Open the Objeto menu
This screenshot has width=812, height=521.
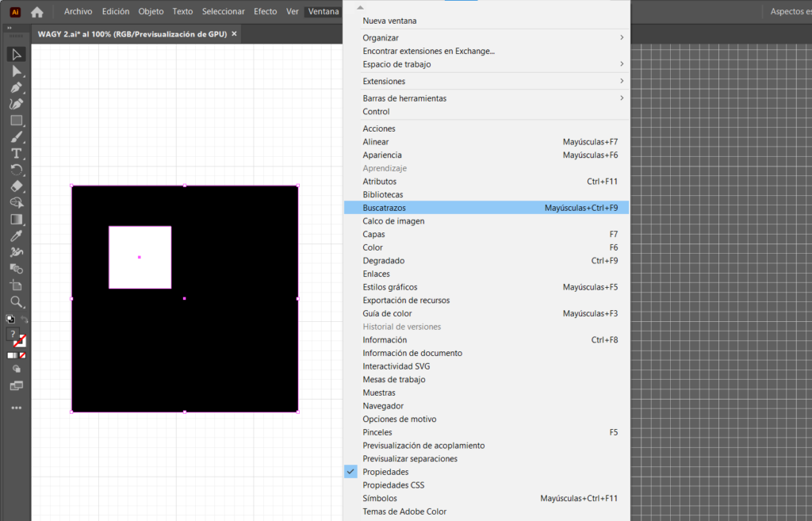(151, 12)
